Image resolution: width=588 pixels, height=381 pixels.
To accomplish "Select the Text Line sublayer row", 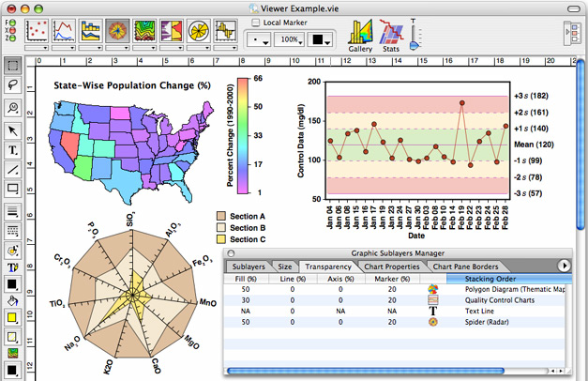I will click(395, 312).
